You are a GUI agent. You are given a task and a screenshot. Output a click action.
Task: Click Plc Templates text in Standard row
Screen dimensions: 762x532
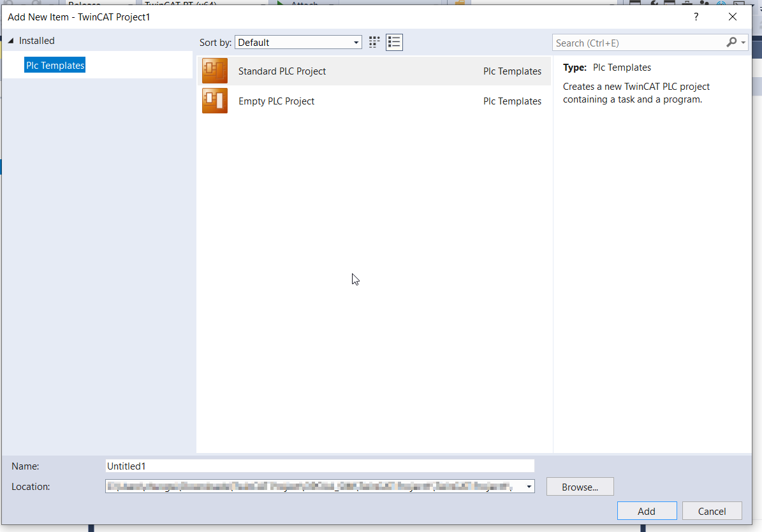[x=512, y=71]
